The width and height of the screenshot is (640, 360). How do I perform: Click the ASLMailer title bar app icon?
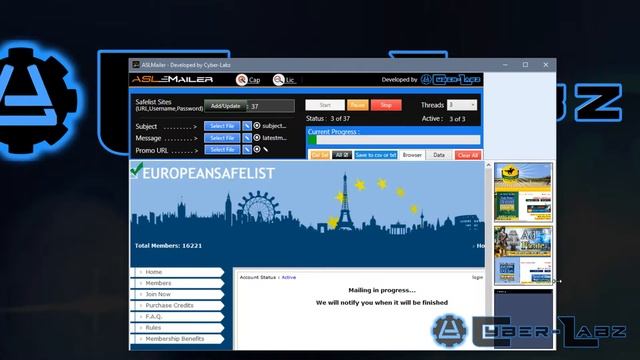click(136, 65)
